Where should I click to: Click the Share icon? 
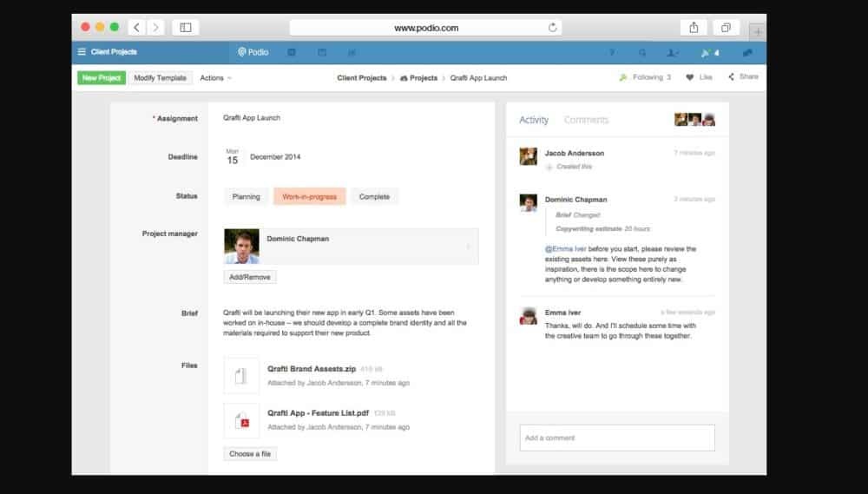click(732, 77)
